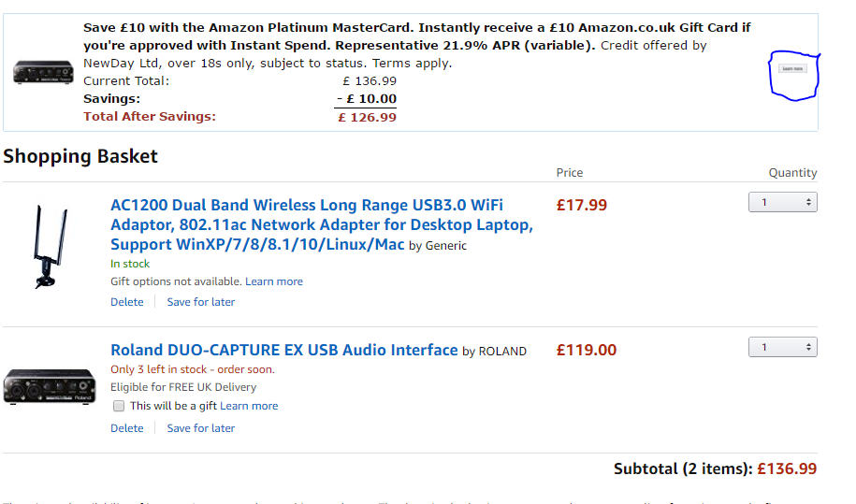Click the Roland thumbnail in MasterCard banner

tap(43, 72)
